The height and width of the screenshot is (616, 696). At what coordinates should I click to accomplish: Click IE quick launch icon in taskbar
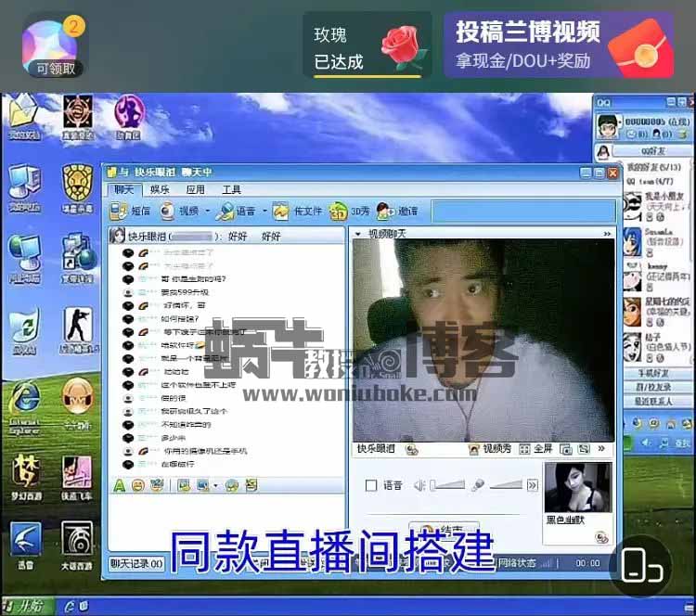pyautogui.click(x=70, y=606)
